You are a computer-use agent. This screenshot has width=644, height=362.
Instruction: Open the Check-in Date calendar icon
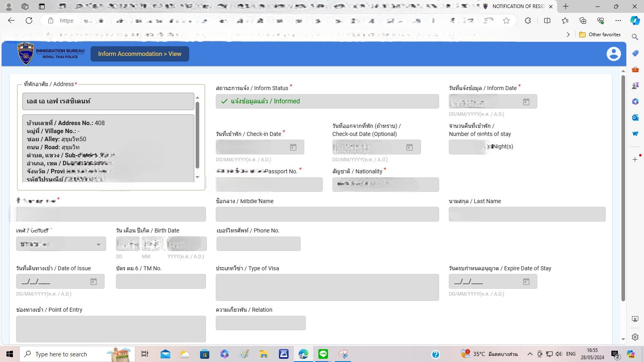(x=293, y=147)
